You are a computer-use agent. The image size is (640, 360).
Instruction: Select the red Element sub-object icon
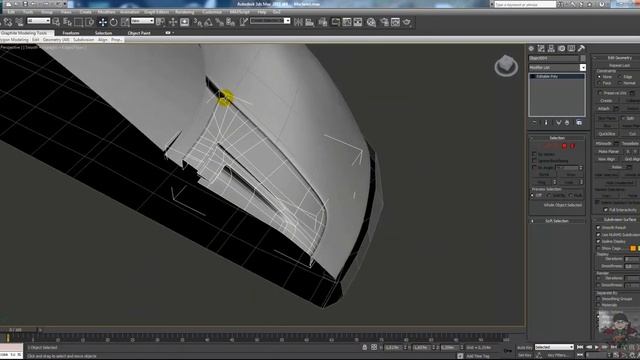pyautogui.click(x=572, y=146)
